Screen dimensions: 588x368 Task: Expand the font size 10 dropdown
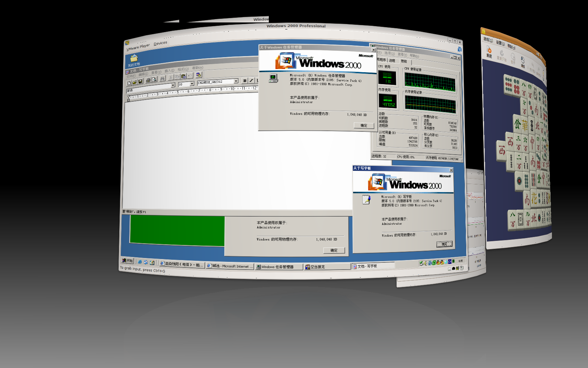(192, 84)
